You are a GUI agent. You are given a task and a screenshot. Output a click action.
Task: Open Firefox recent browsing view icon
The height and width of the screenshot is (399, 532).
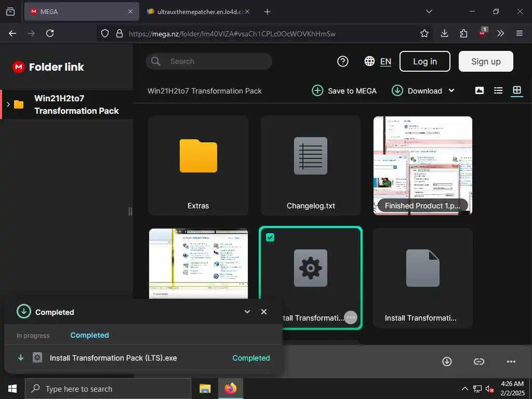(10, 11)
